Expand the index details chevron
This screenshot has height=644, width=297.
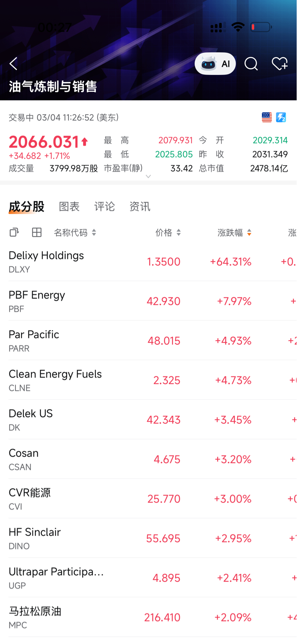click(148, 176)
